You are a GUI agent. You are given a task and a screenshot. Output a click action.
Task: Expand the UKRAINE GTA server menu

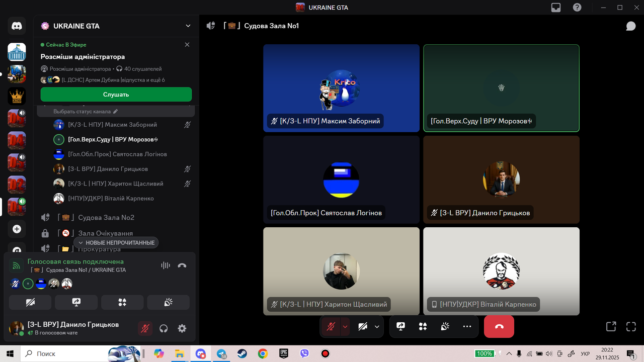click(188, 26)
